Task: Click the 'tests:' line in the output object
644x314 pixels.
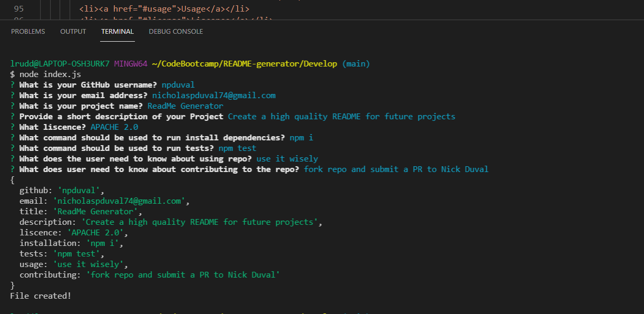Action: coord(62,254)
